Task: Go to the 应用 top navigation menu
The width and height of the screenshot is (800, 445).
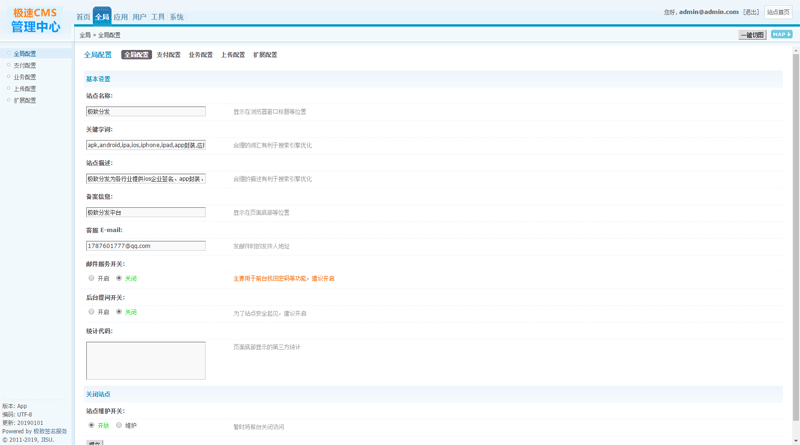Action: (120, 17)
